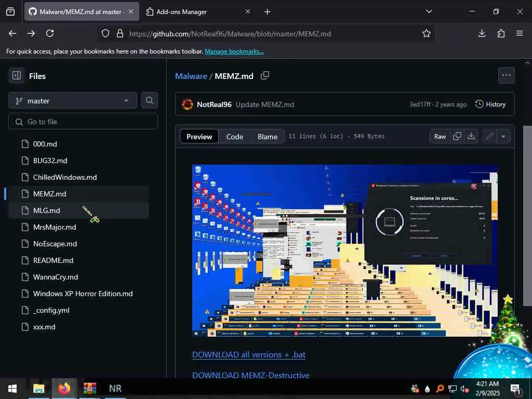
Task: Switch to the Add-ons Manager tab
Action: tap(198, 11)
